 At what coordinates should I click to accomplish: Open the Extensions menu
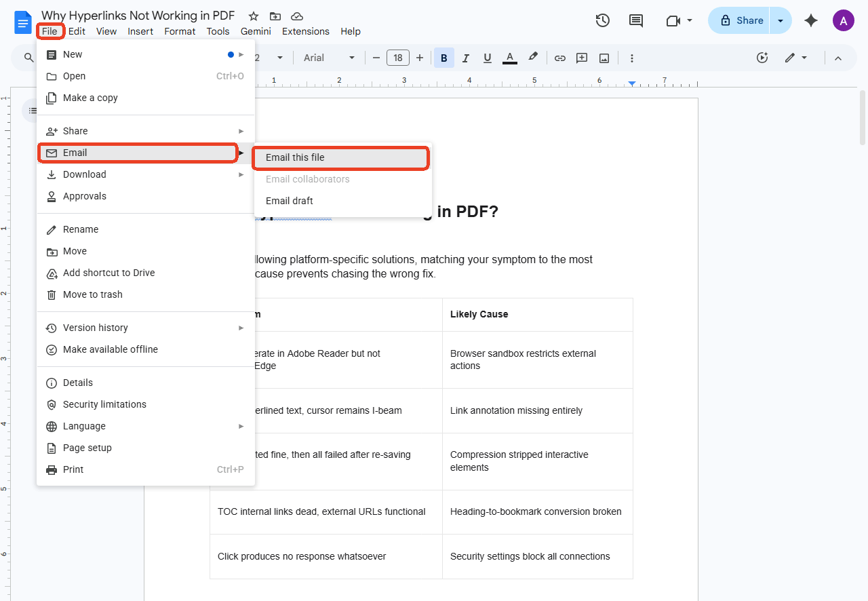pyautogui.click(x=306, y=31)
